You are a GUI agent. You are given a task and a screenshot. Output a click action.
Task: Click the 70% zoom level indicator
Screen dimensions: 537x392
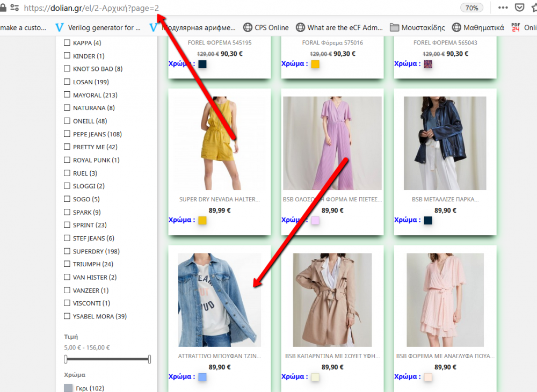click(x=471, y=8)
